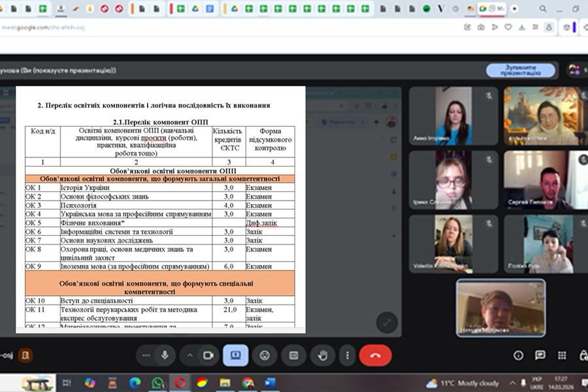
Task: Open the three-dot more options menu
Action: (x=347, y=355)
